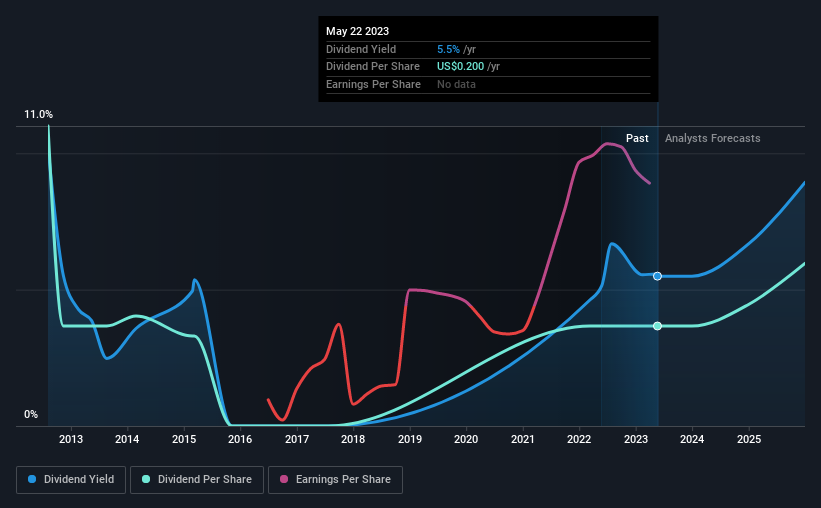Screen dimensions: 821x508
Task: Click the 0% y-axis label
Action: (31, 414)
